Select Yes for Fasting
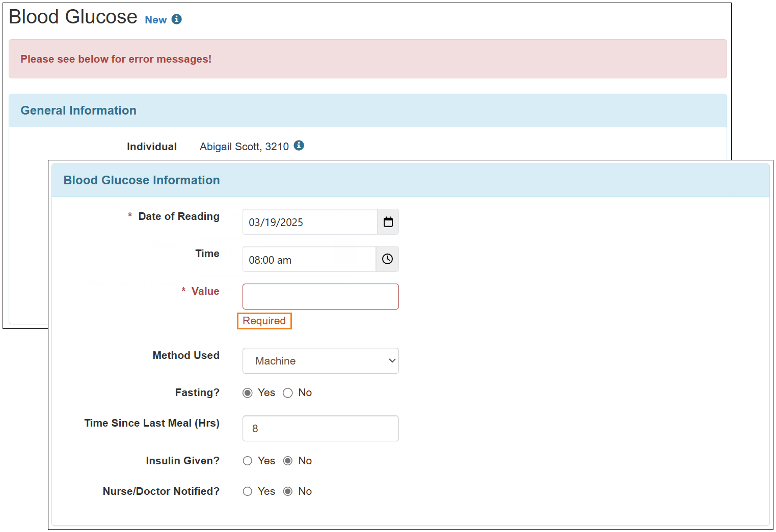 pos(248,393)
